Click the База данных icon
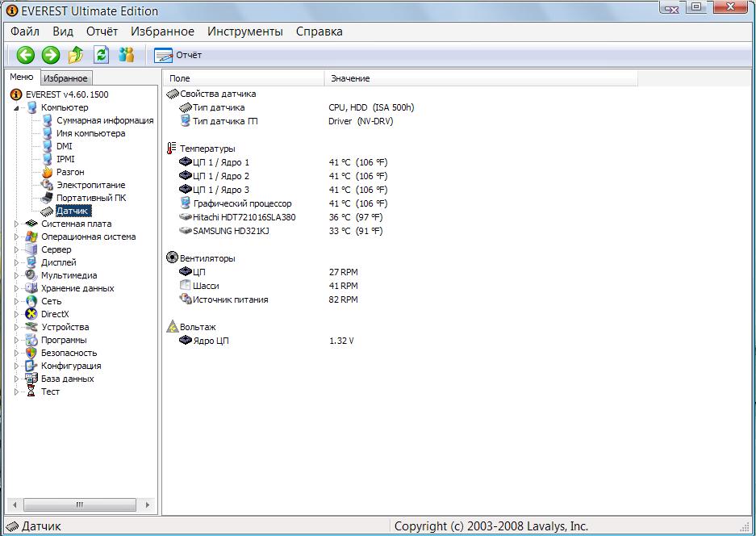 [31, 379]
